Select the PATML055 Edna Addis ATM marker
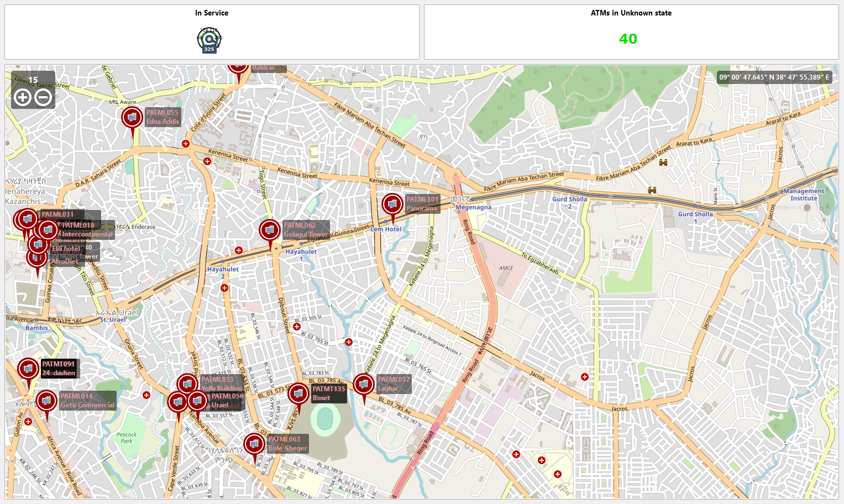 coord(132,117)
